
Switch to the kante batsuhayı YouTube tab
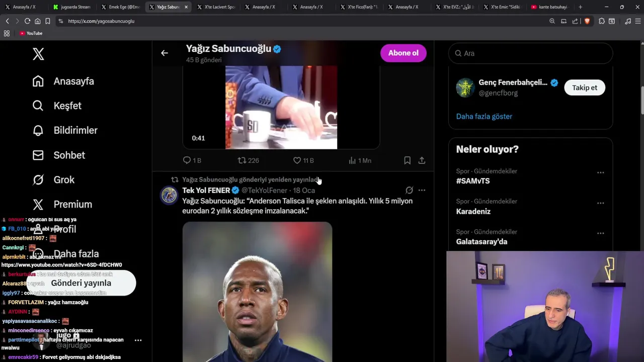click(549, 7)
